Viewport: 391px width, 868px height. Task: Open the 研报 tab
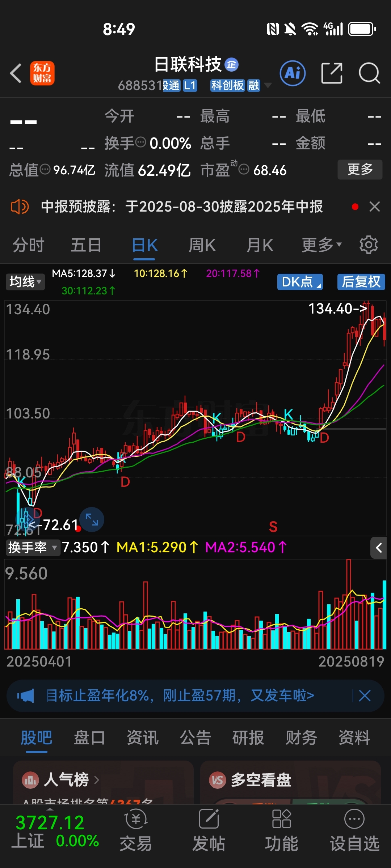tap(248, 738)
